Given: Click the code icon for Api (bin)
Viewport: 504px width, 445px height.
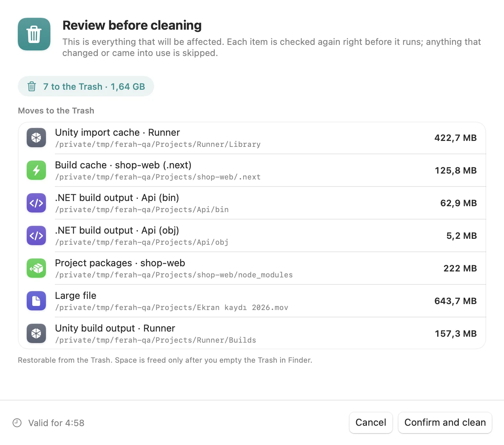Looking at the screenshot, I should click(36, 203).
